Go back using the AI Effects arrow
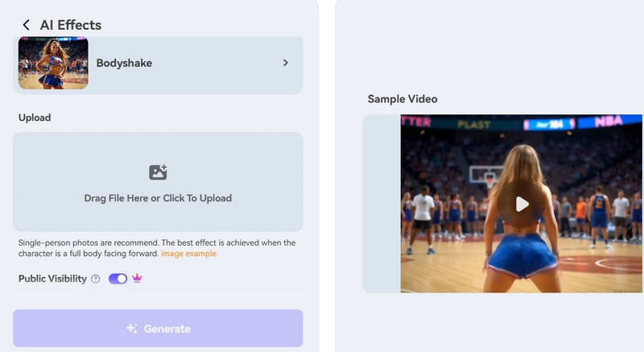The width and height of the screenshot is (644, 352). [x=26, y=25]
